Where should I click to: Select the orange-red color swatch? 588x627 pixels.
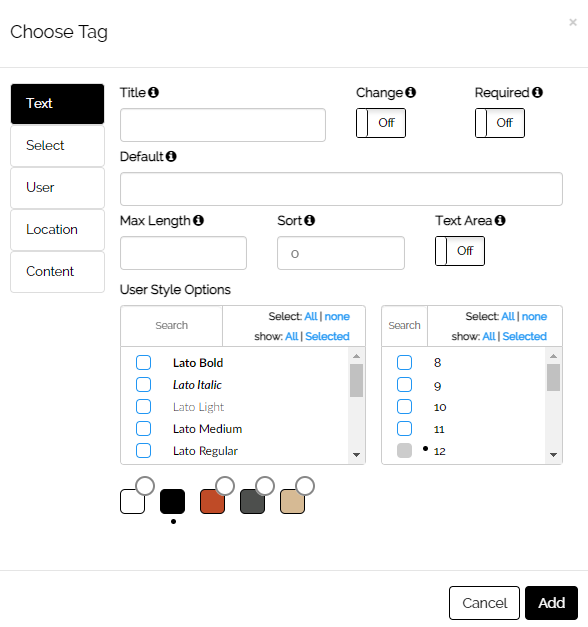212,501
